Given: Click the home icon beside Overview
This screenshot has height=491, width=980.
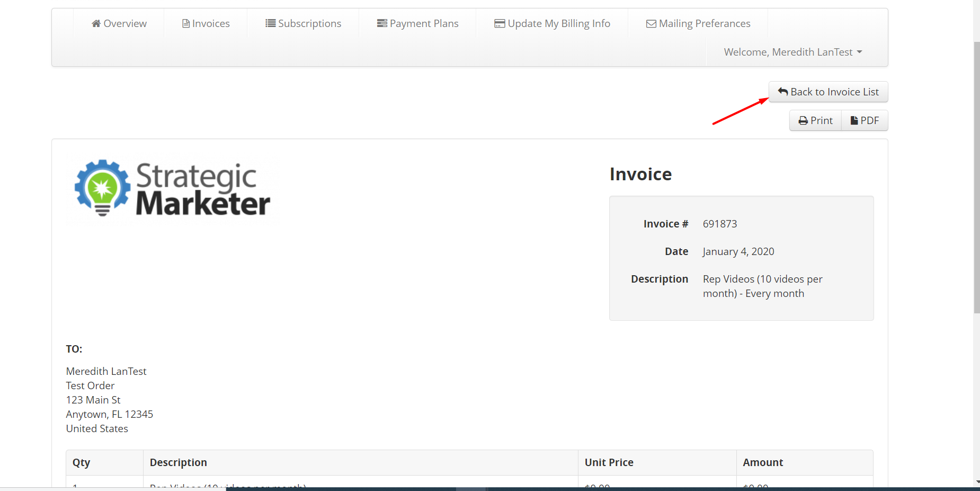Looking at the screenshot, I should pyautogui.click(x=96, y=23).
